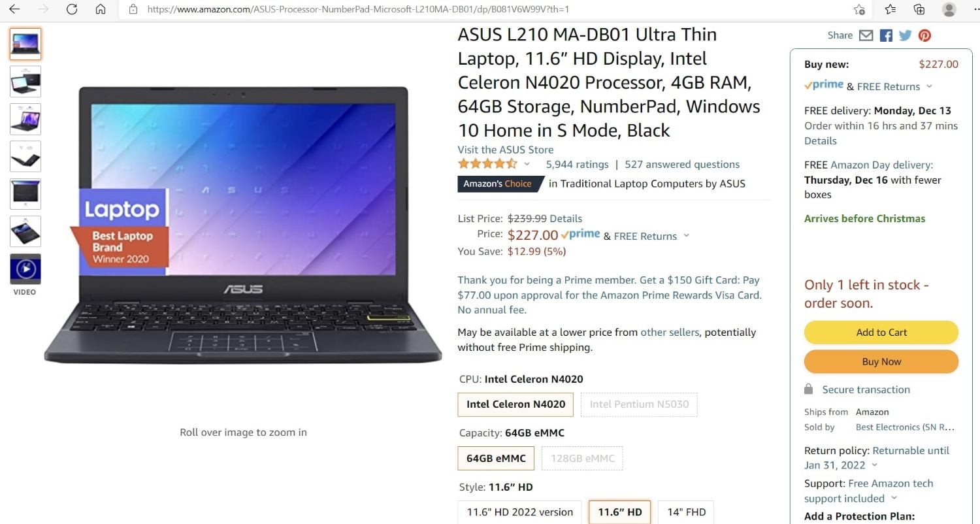The width and height of the screenshot is (980, 524).
Task: Select the second product image thumbnail
Action: [x=25, y=81]
